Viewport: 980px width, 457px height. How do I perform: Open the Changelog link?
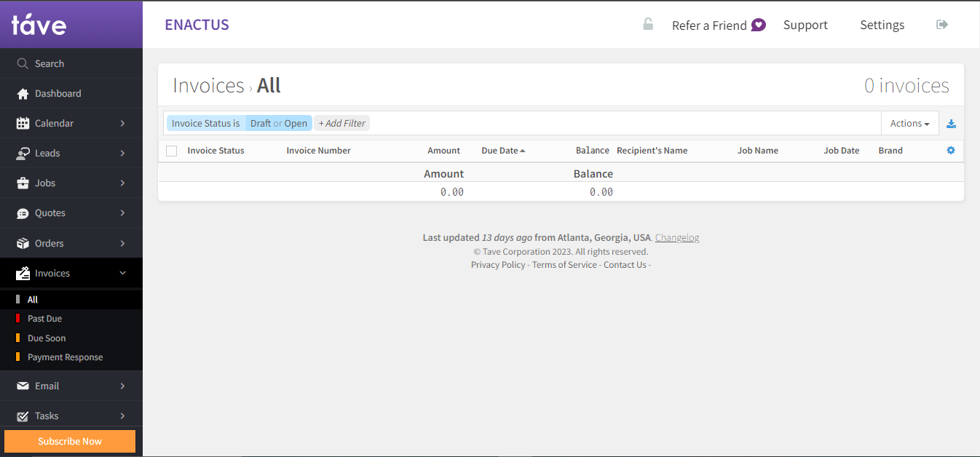[x=677, y=237]
